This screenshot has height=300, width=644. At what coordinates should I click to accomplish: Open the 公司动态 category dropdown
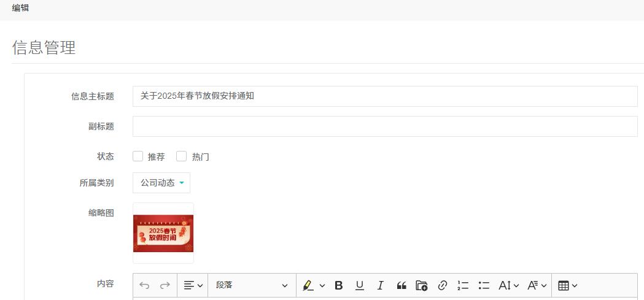click(x=161, y=183)
